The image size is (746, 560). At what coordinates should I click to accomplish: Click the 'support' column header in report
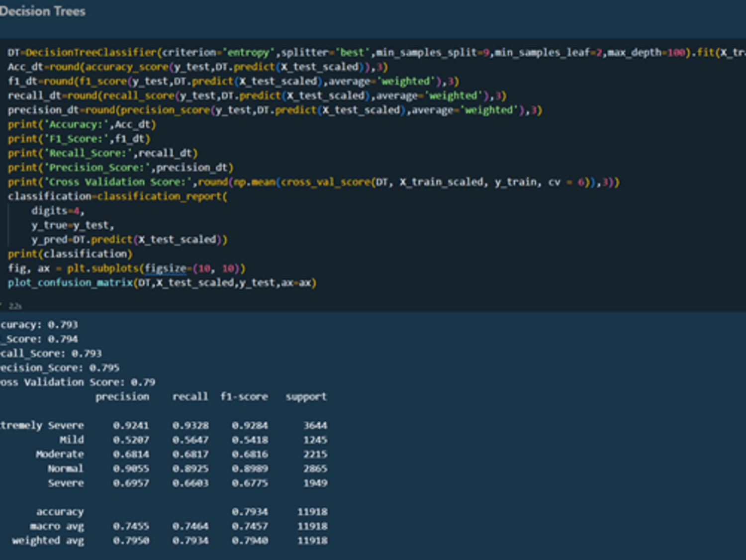(306, 397)
